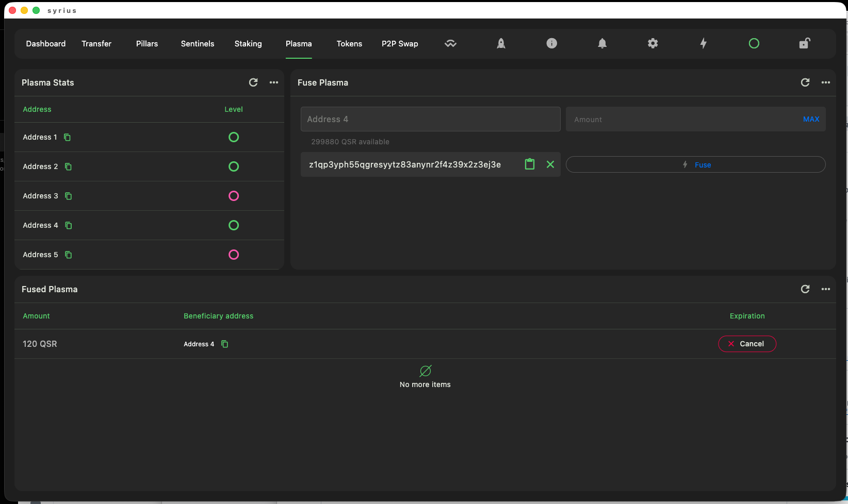Click the Address column header in Plasma Stats
This screenshot has width=848, height=504.
click(37, 109)
